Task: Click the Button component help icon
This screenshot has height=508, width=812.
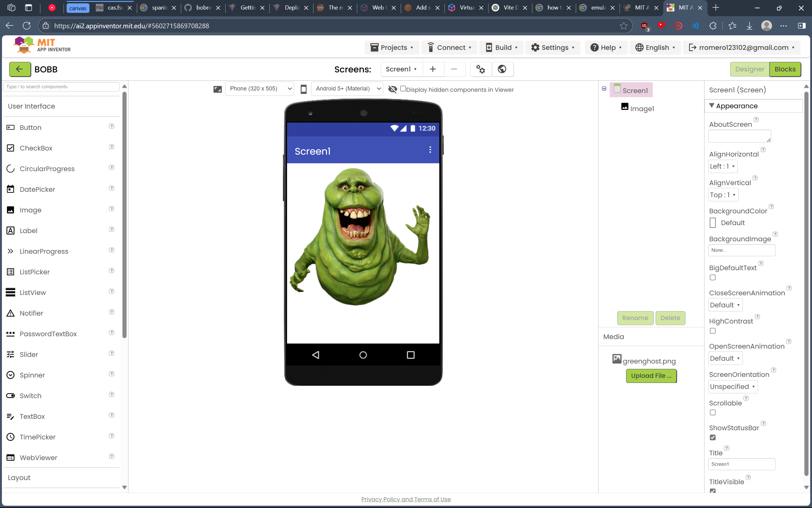Action: coord(112,126)
